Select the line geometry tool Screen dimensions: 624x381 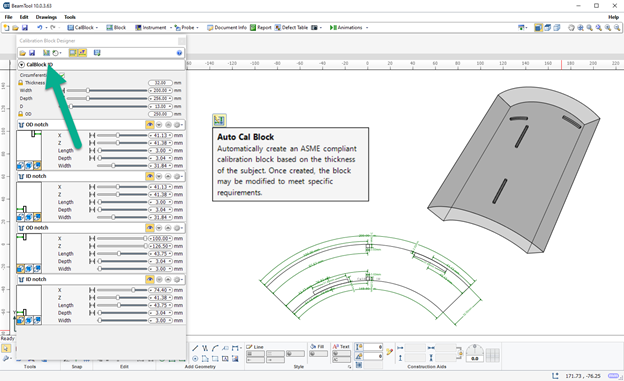pyautogui.click(x=195, y=348)
